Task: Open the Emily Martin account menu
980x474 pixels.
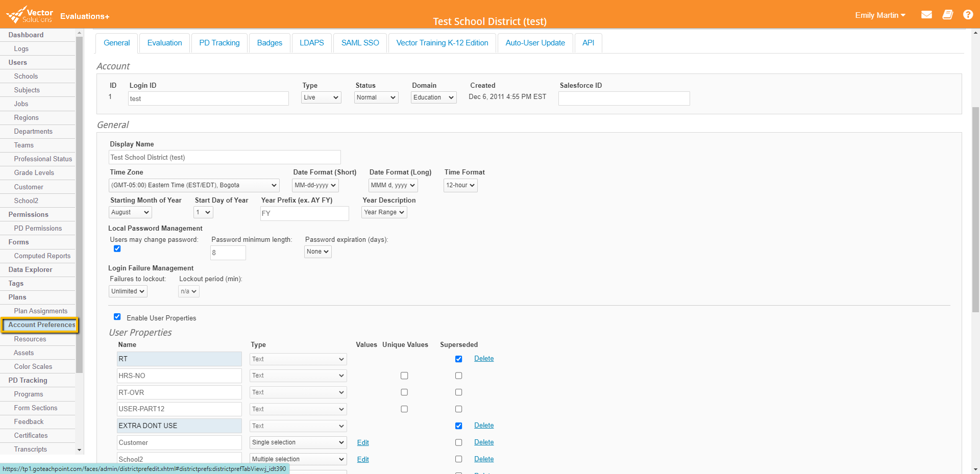Action: (879, 15)
